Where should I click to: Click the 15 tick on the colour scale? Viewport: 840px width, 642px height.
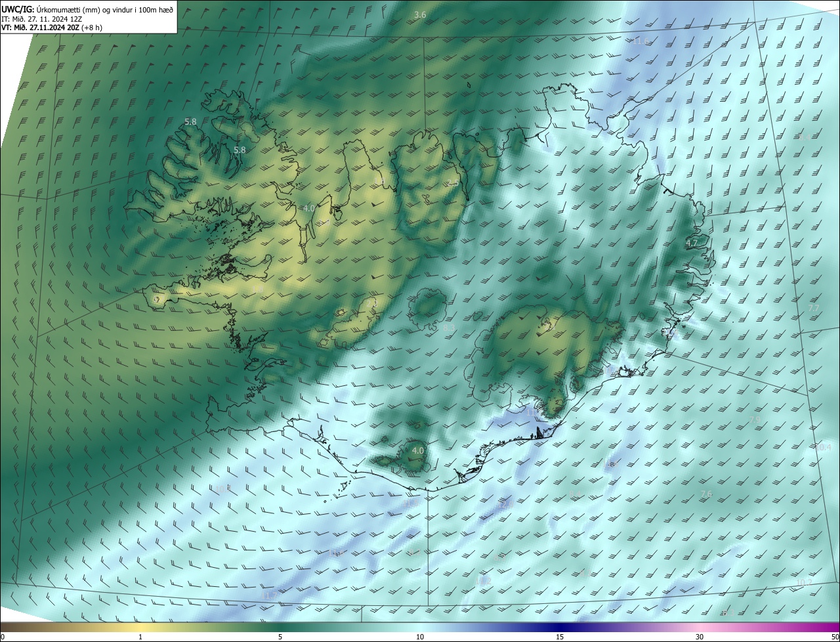point(560,637)
